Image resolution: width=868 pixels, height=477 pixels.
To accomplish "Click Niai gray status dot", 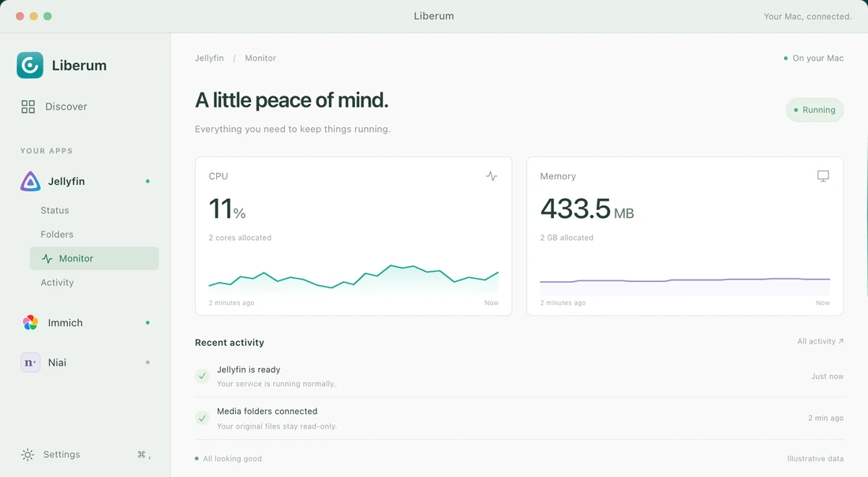I will pos(148,362).
